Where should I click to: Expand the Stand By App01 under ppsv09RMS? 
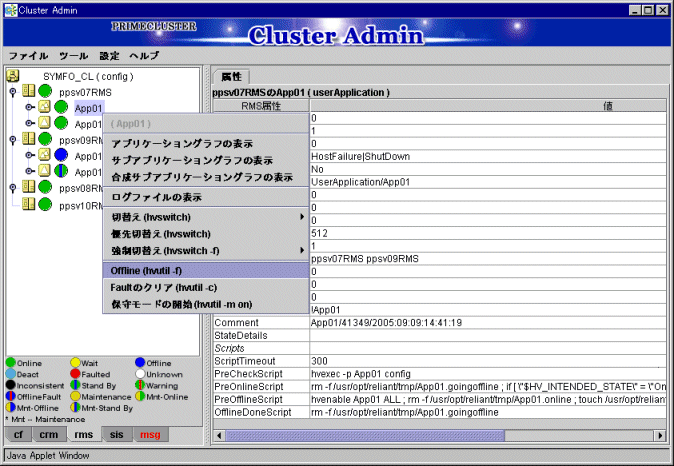pyautogui.click(x=29, y=171)
